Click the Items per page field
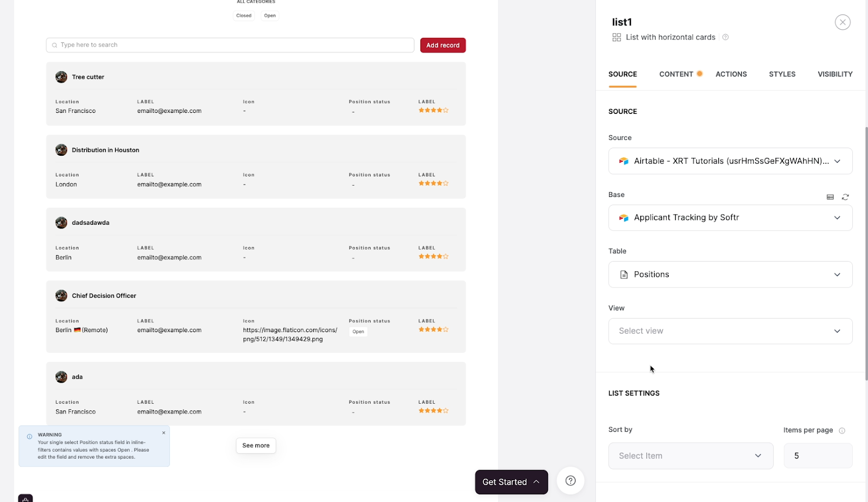Image resolution: width=868 pixels, height=502 pixels. pos(818,456)
